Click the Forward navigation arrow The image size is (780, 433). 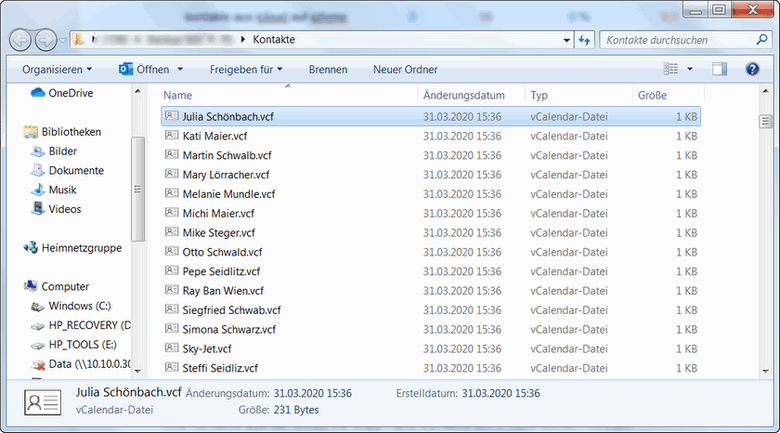click(x=46, y=40)
